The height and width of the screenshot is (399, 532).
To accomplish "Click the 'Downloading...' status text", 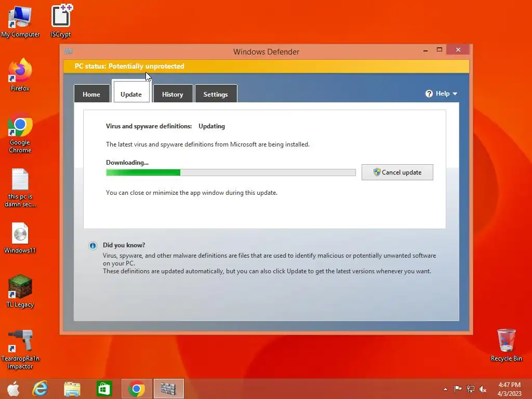I will tap(127, 163).
